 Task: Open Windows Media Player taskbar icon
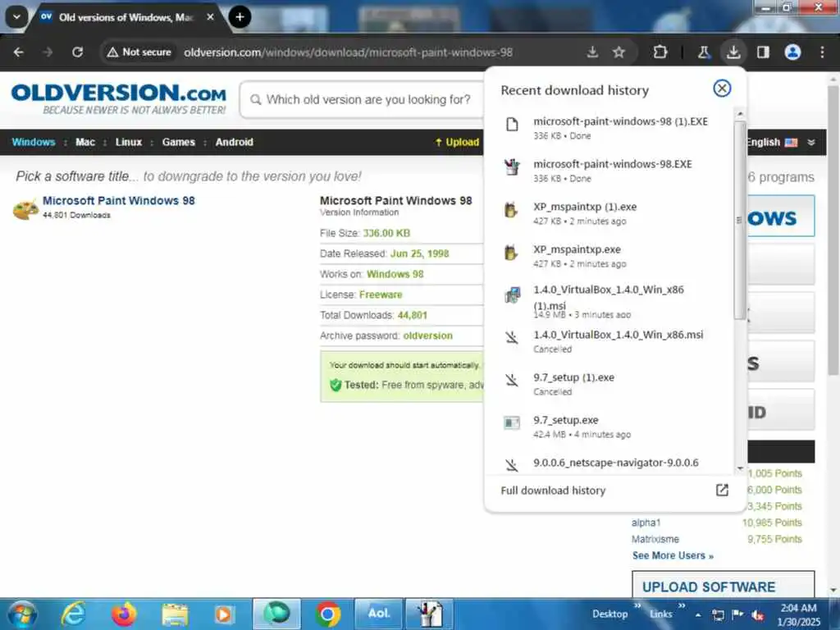coord(224,614)
